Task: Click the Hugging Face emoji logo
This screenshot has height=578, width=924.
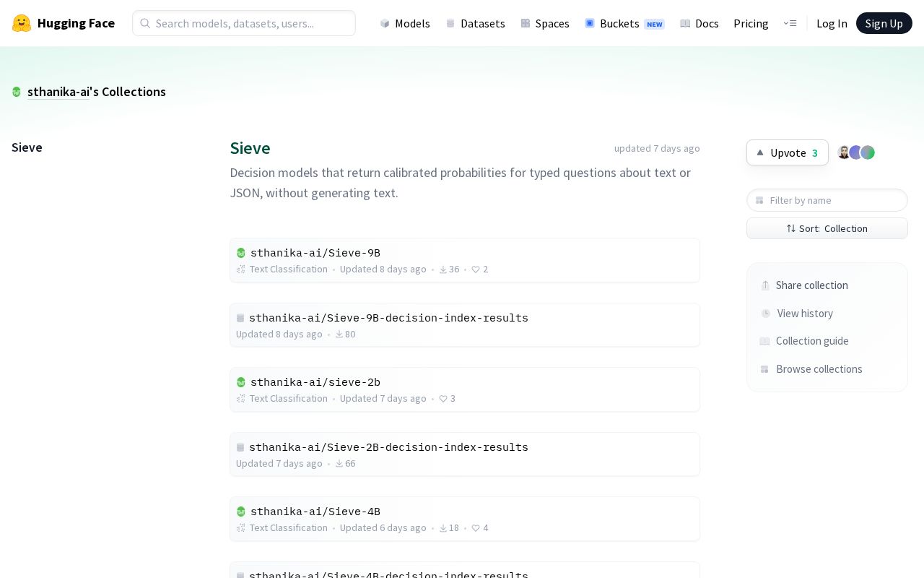Action: (22, 23)
